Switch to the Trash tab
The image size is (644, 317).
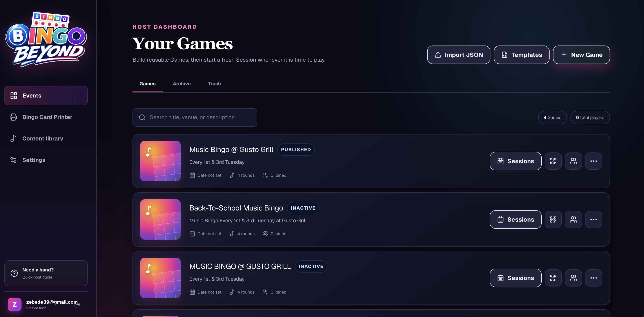tap(214, 84)
